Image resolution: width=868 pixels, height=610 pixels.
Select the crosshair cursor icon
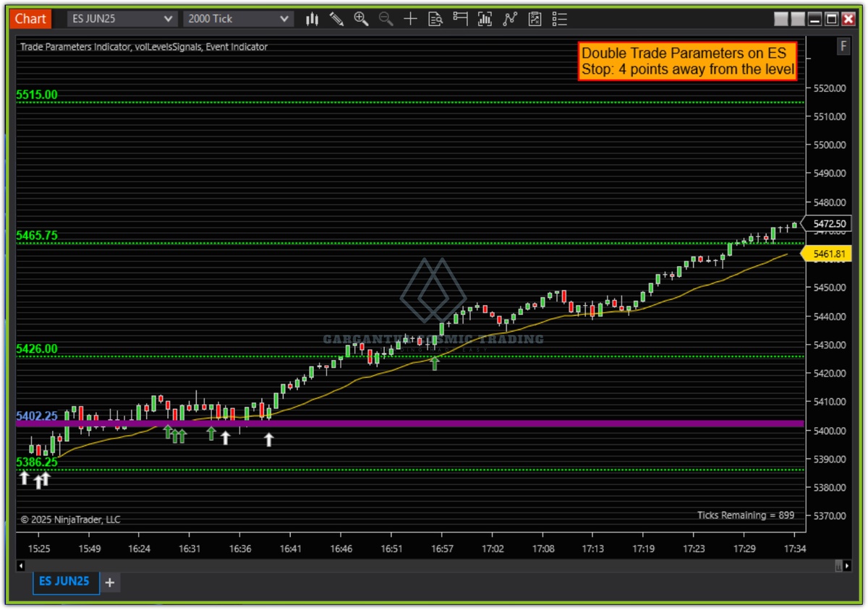coord(410,20)
